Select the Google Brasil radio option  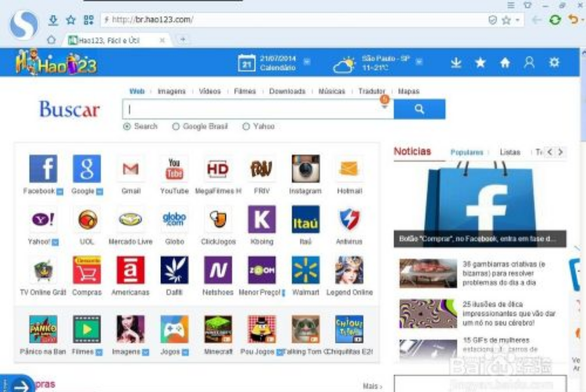point(176,127)
